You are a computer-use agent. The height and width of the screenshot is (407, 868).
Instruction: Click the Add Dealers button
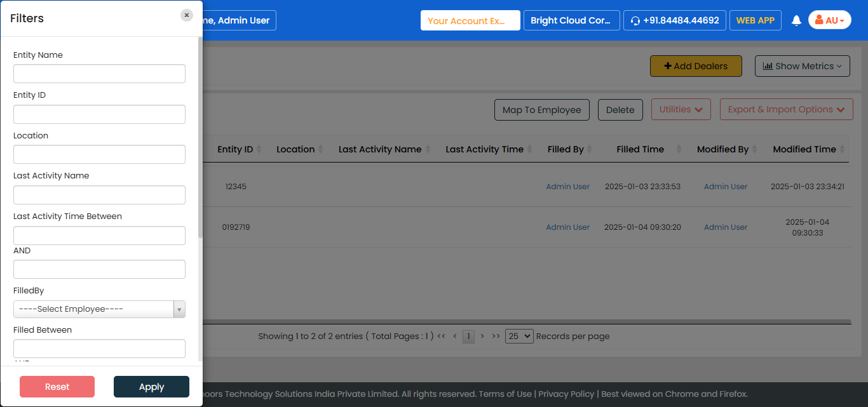click(x=695, y=66)
